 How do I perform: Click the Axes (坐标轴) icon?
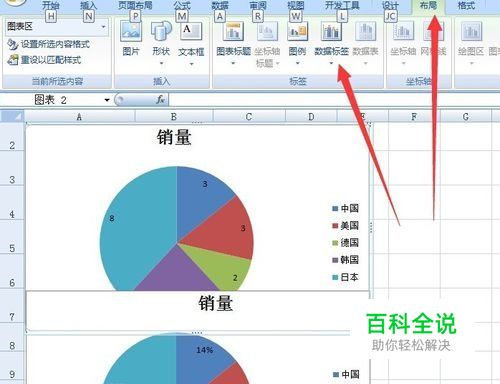[x=403, y=31]
